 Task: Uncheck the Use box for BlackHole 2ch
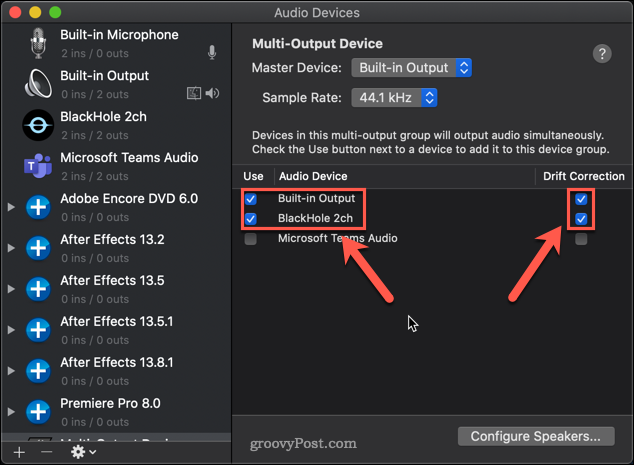250,218
